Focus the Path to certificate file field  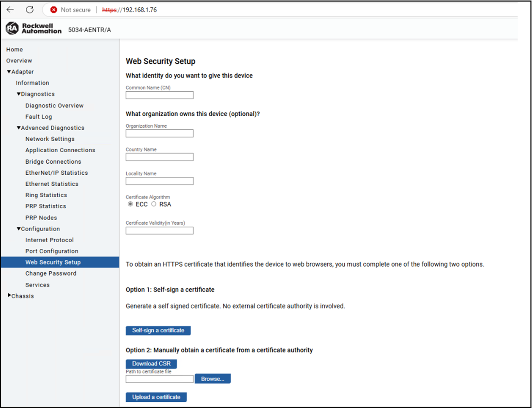tap(159, 379)
